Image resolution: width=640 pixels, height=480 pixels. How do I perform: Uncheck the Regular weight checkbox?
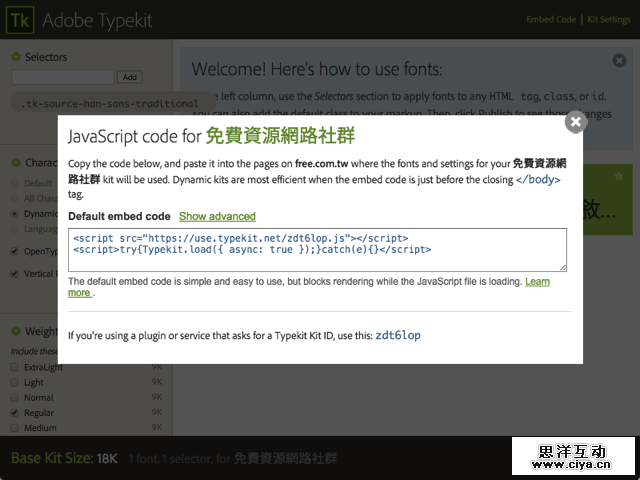pos(14,413)
